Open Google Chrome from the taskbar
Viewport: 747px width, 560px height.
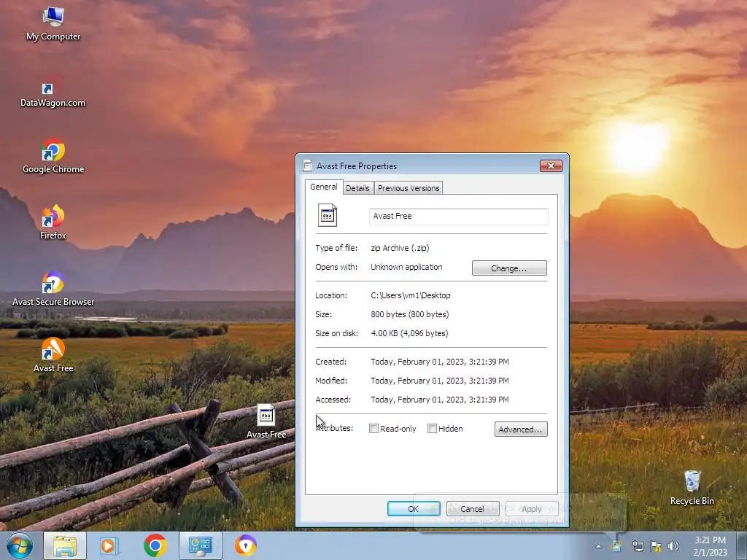tap(155, 545)
